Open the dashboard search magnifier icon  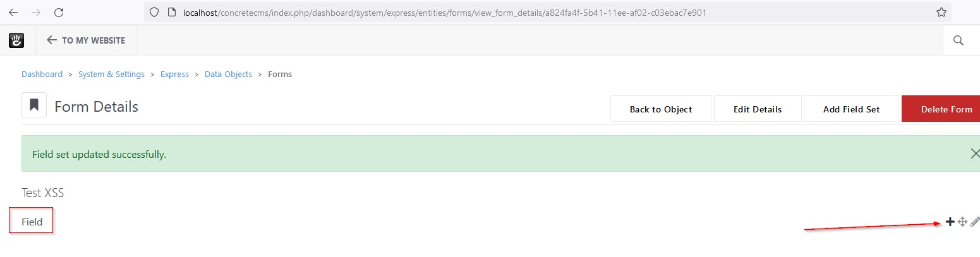(958, 40)
